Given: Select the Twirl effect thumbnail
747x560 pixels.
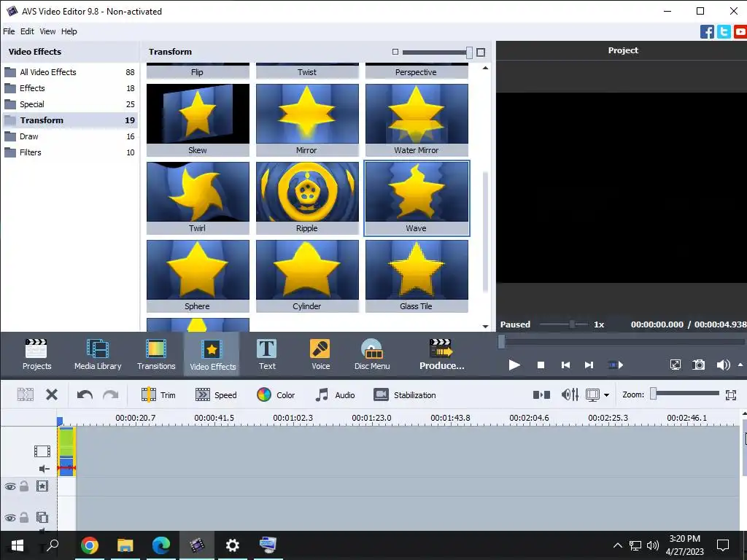Looking at the screenshot, I should tap(198, 198).
